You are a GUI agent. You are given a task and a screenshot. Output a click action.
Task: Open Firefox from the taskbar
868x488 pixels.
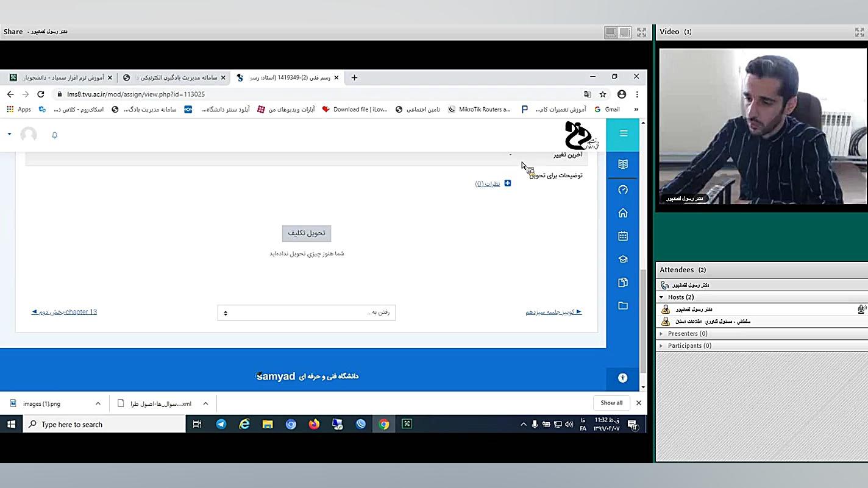[314, 425]
